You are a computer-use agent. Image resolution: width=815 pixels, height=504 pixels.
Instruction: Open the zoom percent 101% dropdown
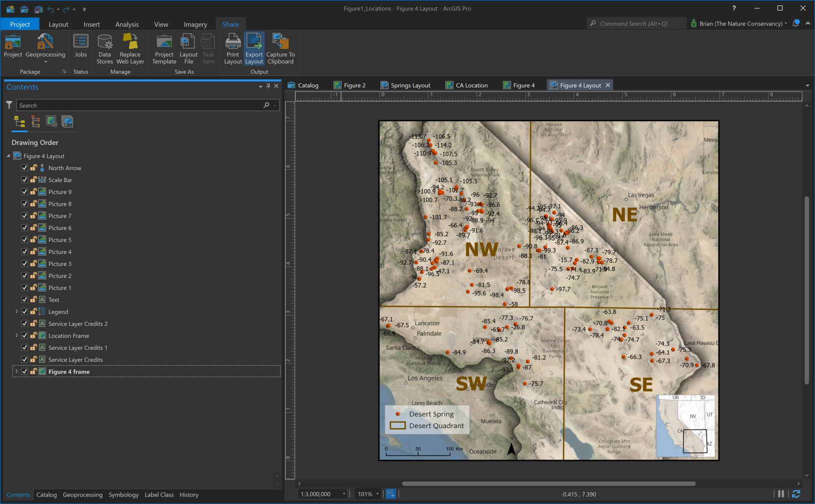point(378,494)
